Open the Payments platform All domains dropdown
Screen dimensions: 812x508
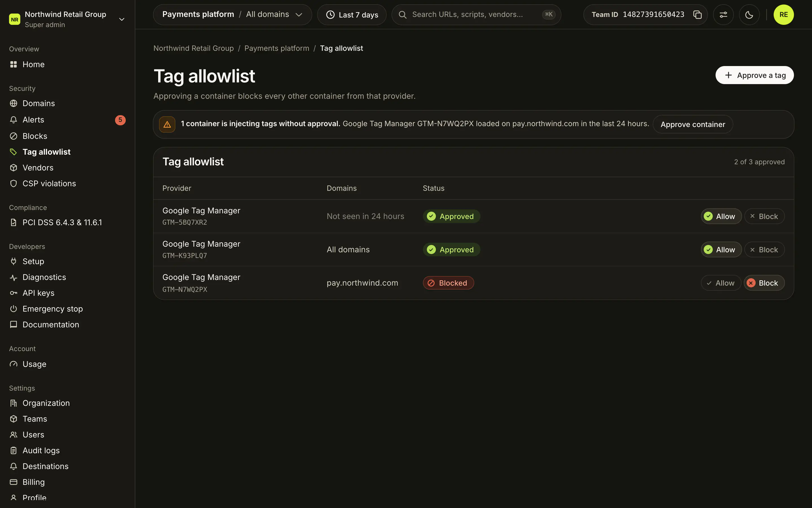[x=232, y=15]
